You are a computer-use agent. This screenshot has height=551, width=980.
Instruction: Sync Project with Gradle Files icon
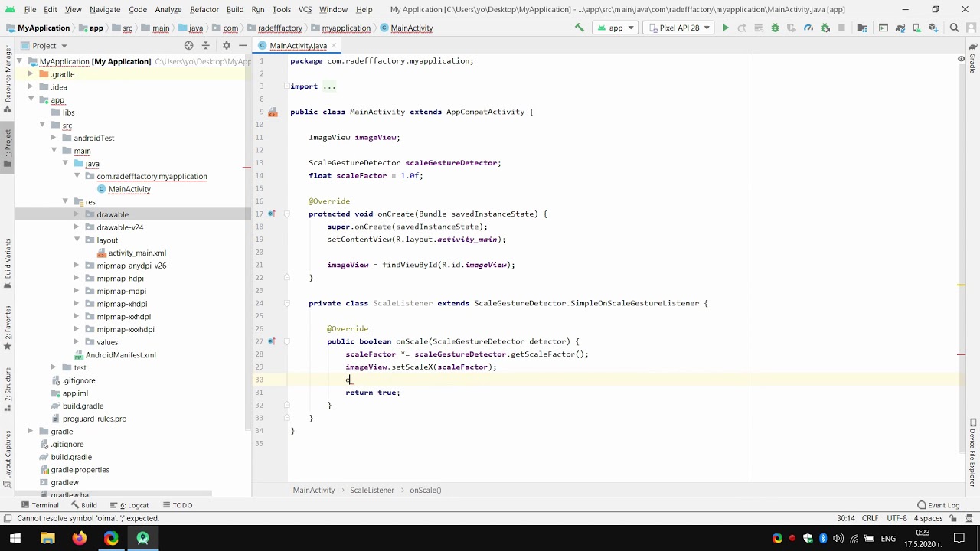pos(900,28)
